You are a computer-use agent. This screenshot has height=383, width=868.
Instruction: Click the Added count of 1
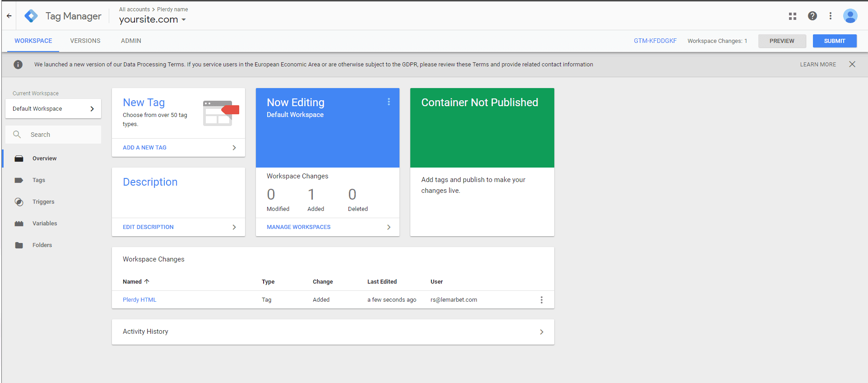pyautogui.click(x=311, y=195)
